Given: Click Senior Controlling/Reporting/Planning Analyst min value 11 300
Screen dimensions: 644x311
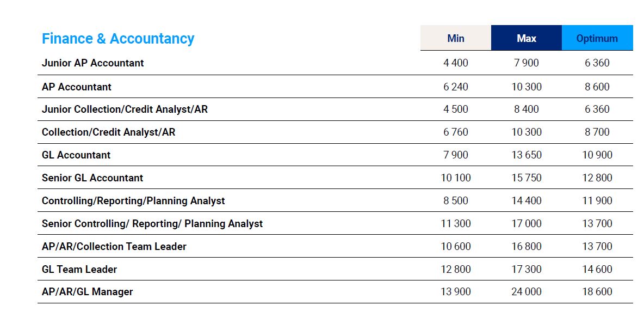Looking at the screenshot, I should pos(456,223).
